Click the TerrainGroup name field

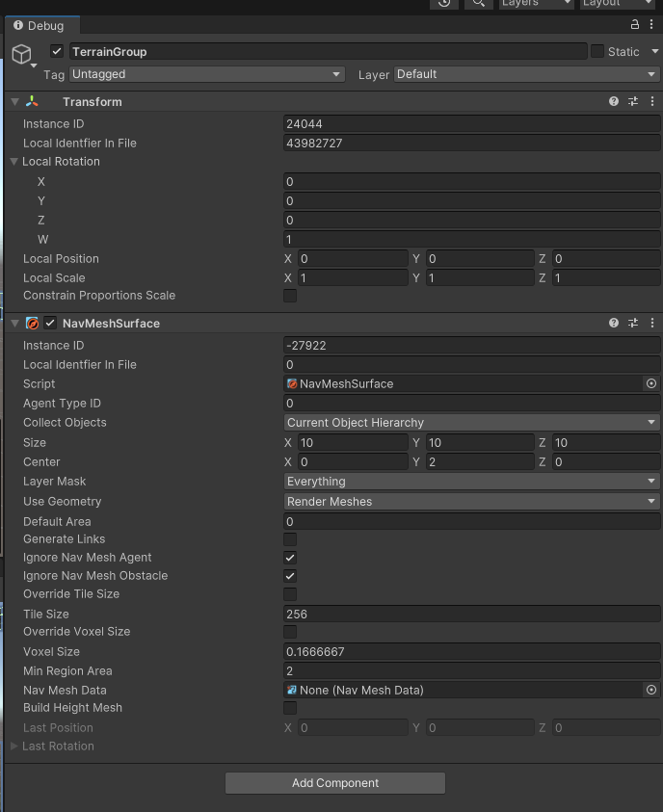[x=328, y=51]
